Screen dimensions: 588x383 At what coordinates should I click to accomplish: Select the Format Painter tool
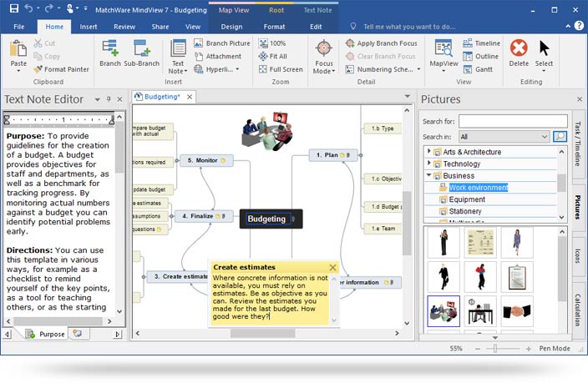[x=62, y=69]
